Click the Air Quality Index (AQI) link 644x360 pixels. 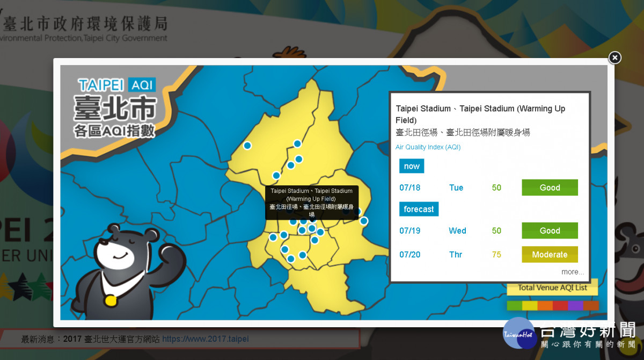[x=428, y=147]
